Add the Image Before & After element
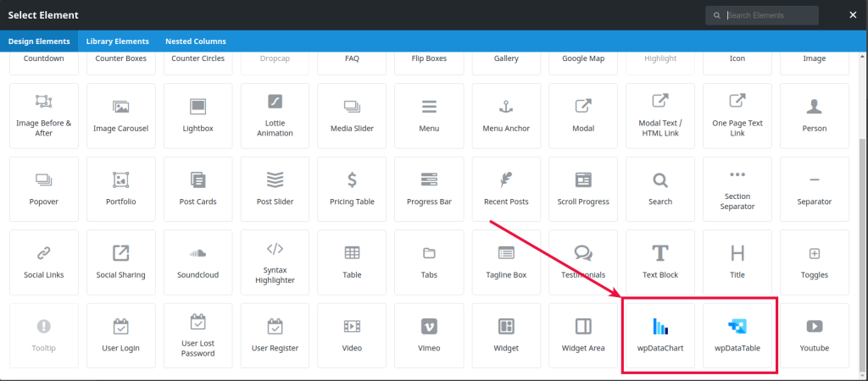This screenshot has width=868, height=381. point(44,116)
